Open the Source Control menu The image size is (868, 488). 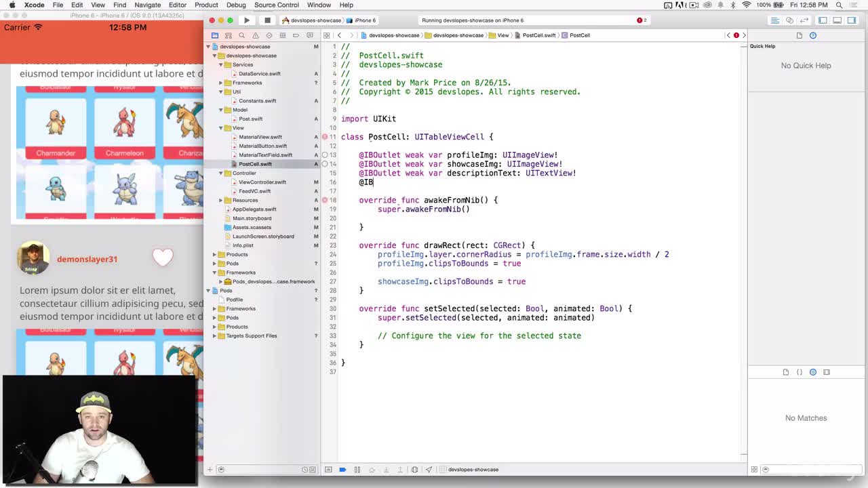(x=276, y=5)
